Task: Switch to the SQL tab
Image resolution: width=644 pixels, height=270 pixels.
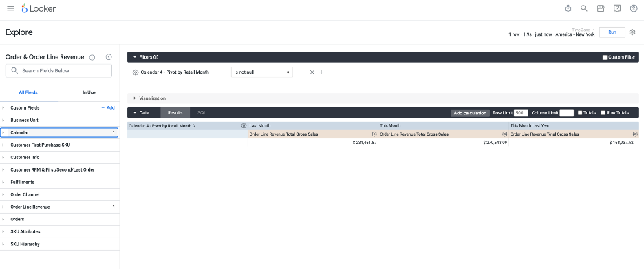Action: (202, 112)
